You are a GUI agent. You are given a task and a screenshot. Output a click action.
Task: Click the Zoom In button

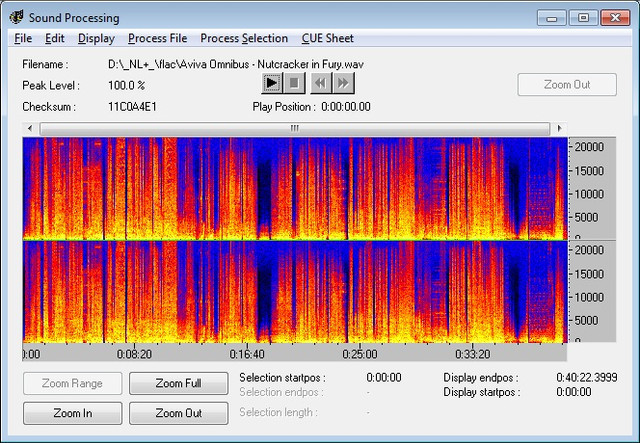click(x=73, y=413)
